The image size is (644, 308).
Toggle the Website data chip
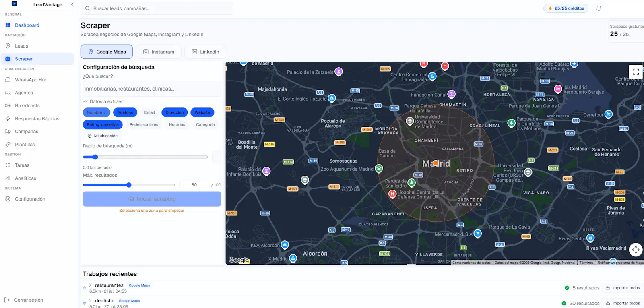[x=202, y=112]
